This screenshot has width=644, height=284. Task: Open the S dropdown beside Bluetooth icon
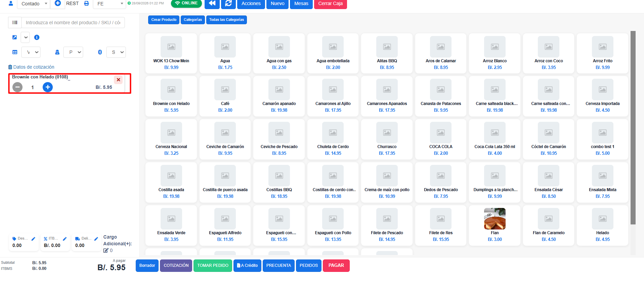click(x=116, y=52)
